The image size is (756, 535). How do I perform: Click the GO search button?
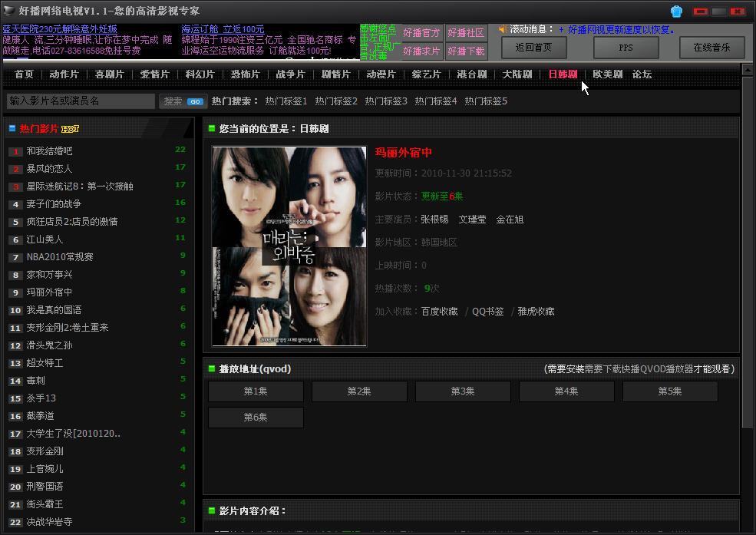[195, 101]
